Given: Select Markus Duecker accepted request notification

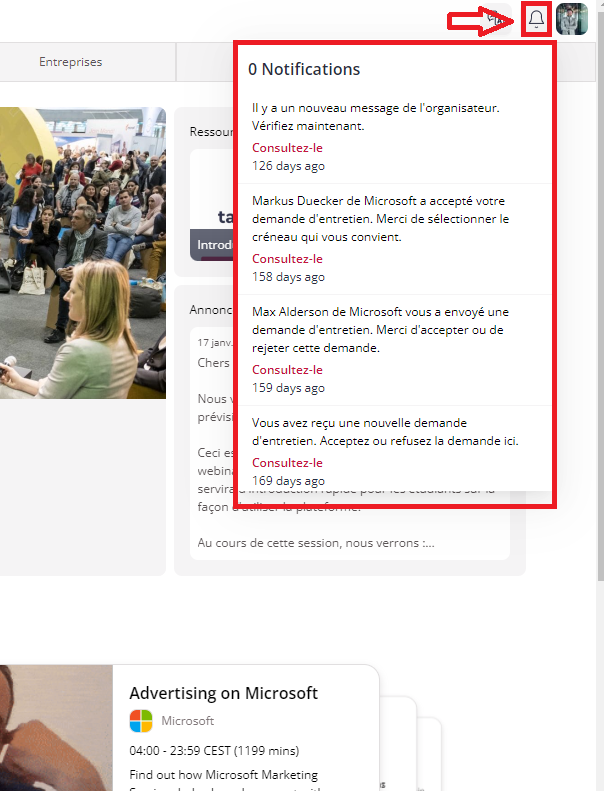Looking at the screenshot, I should [x=380, y=219].
